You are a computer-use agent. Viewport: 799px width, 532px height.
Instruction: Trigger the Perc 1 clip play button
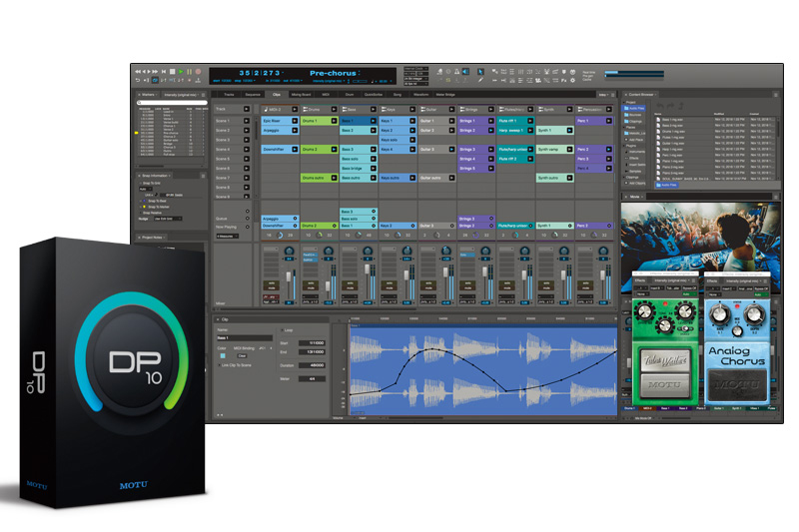pyautogui.click(x=608, y=121)
